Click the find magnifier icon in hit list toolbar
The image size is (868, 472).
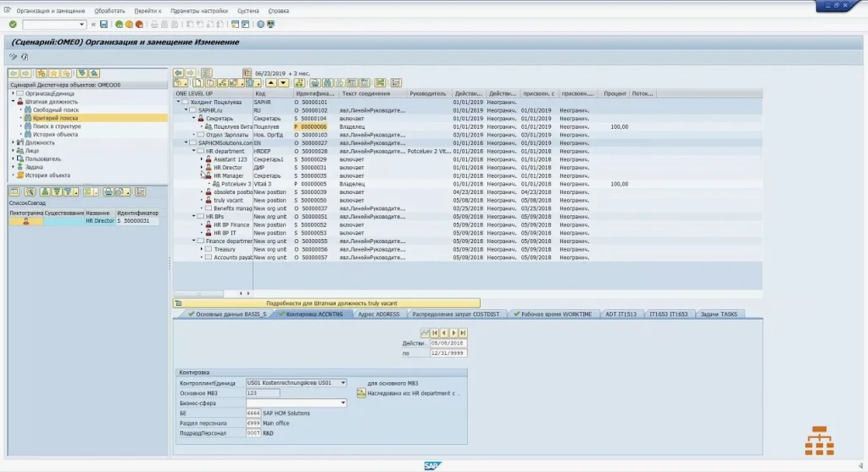30,192
